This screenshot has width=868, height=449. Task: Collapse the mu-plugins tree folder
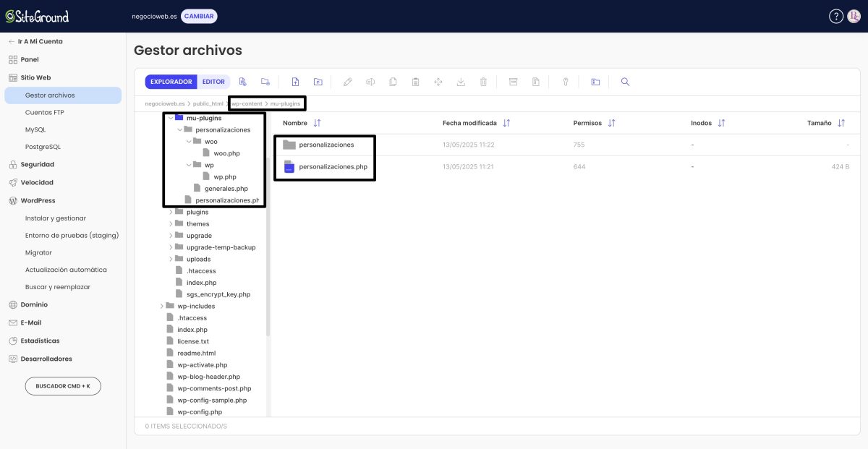click(169, 117)
